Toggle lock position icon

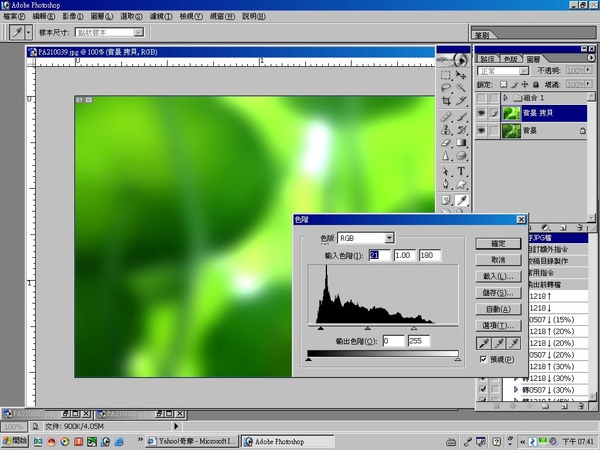click(x=525, y=84)
